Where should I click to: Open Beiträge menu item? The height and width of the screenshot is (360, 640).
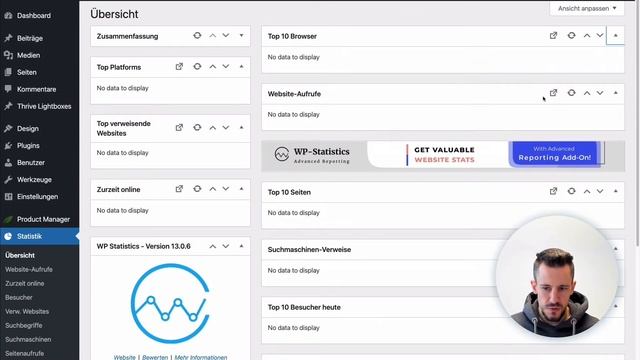pos(40,38)
